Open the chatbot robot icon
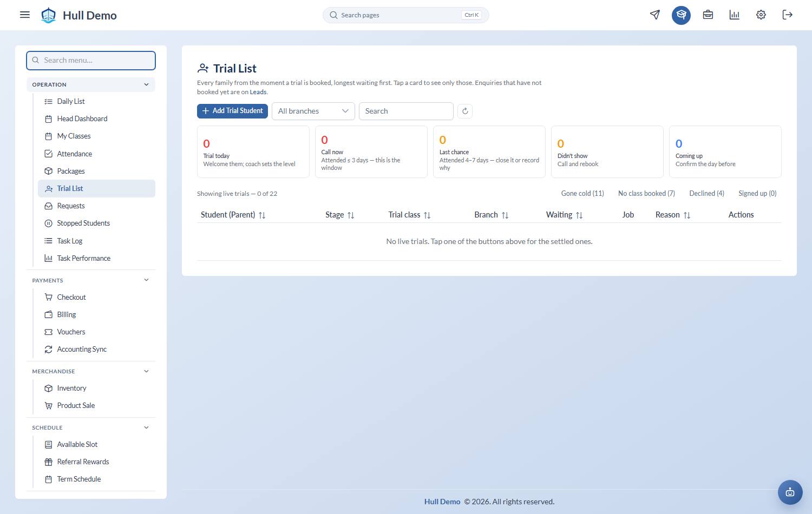Image resolution: width=812 pixels, height=514 pixels. pos(790,492)
